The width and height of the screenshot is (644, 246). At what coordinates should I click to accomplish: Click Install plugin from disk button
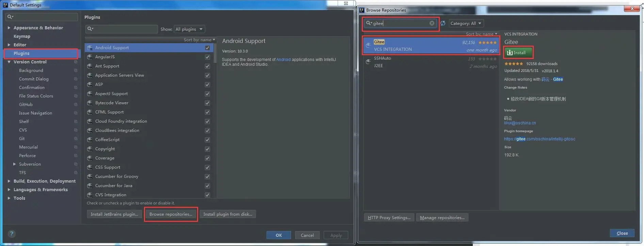(x=228, y=214)
